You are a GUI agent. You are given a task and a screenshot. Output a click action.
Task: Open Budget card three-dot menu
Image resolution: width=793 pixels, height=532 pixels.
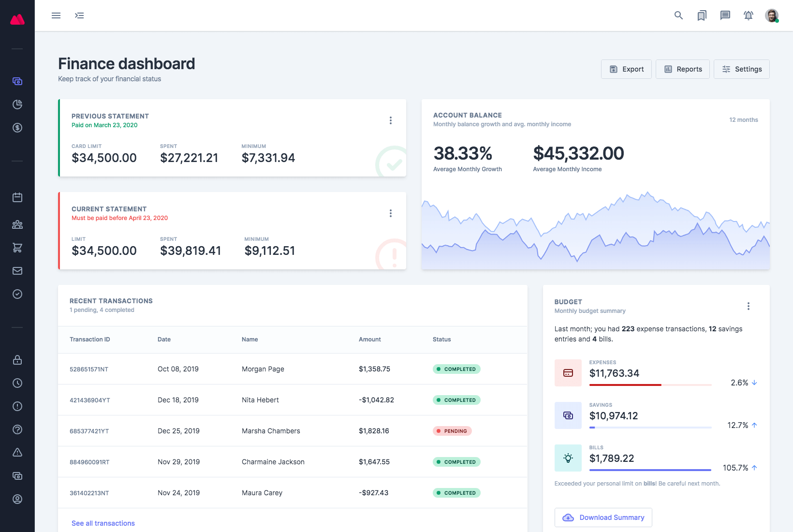(748, 306)
